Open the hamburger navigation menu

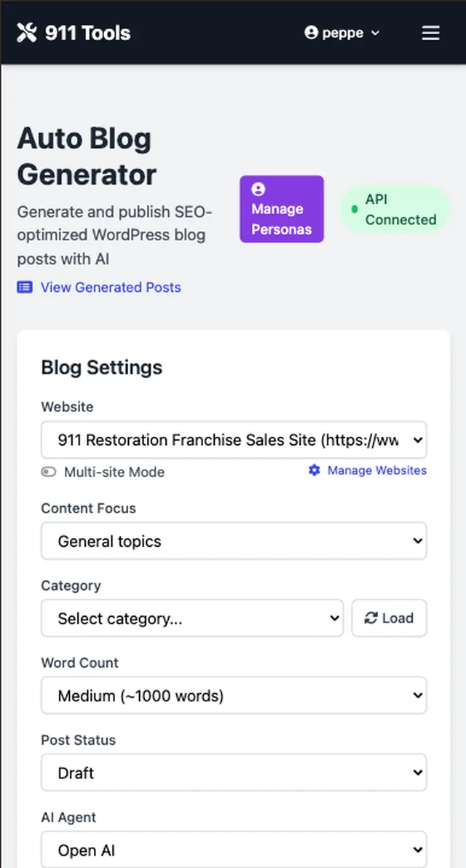tap(430, 33)
